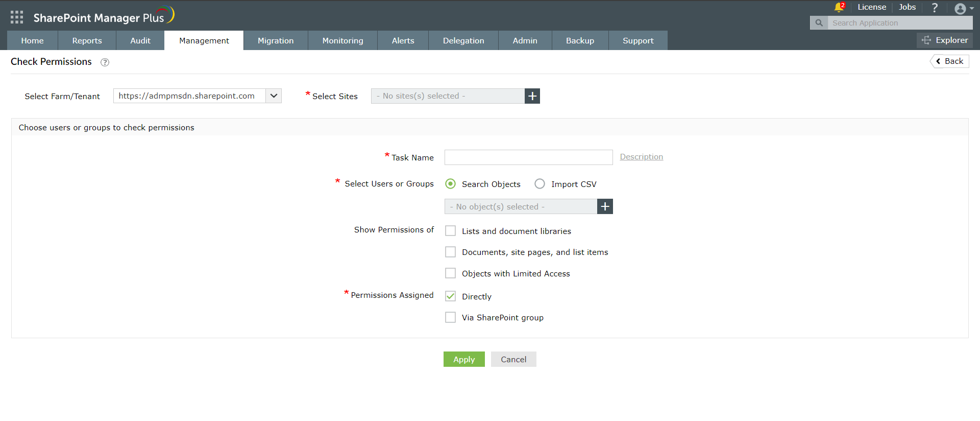Click the Back button
980x421 pixels.
(949, 61)
